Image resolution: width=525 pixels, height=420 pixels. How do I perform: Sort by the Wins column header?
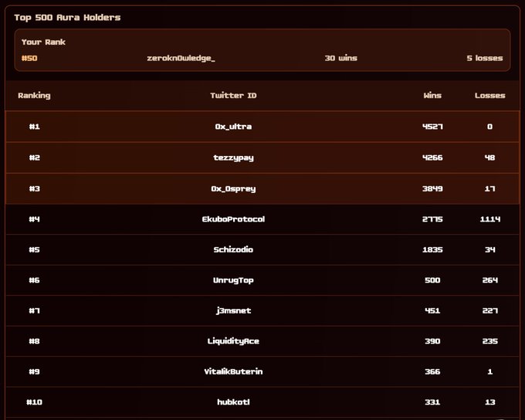coord(432,96)
